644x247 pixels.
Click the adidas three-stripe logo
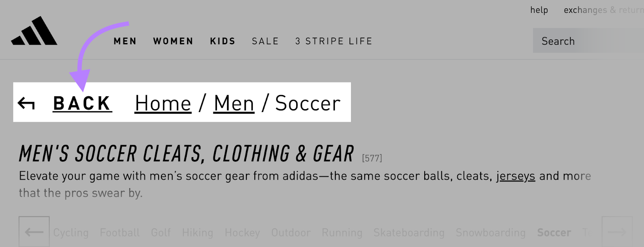click(34, 31)
